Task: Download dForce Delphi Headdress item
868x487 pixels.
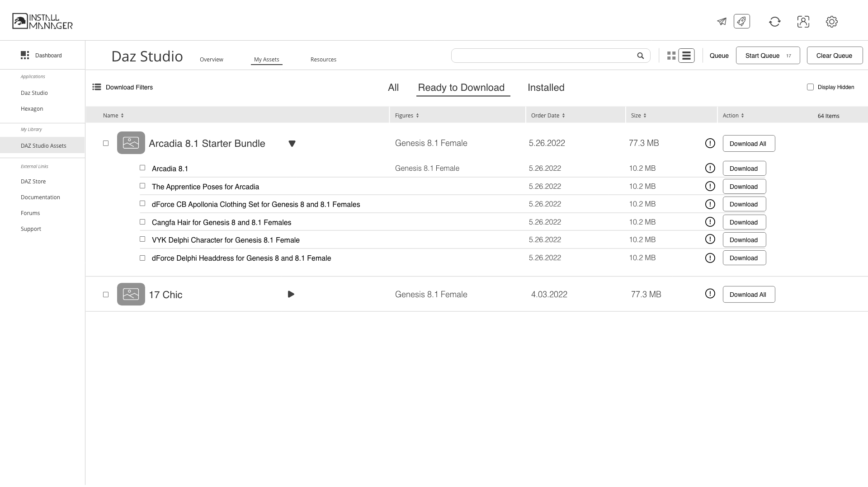Action: click(x=744, y=258)
